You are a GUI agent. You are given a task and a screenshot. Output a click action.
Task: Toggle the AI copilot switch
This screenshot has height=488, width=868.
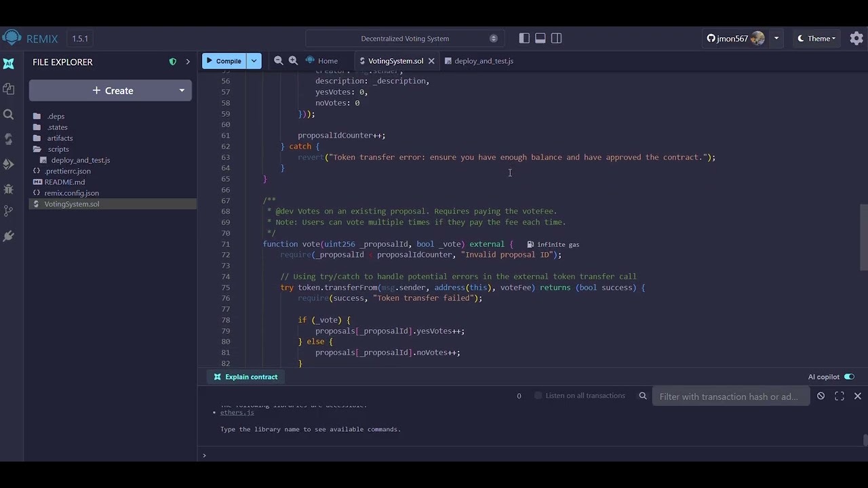tap(849, 377)
